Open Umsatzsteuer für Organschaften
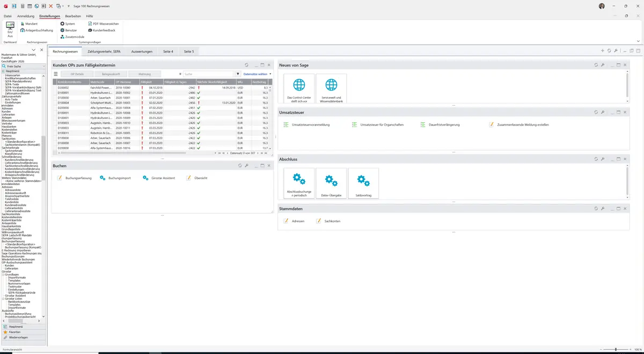The height and width of the screenshot is (354, 644). [x=378, y=124]
